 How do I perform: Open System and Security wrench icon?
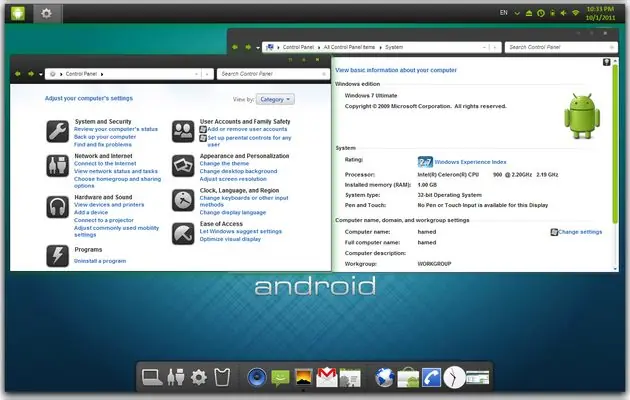click(57, 131)
